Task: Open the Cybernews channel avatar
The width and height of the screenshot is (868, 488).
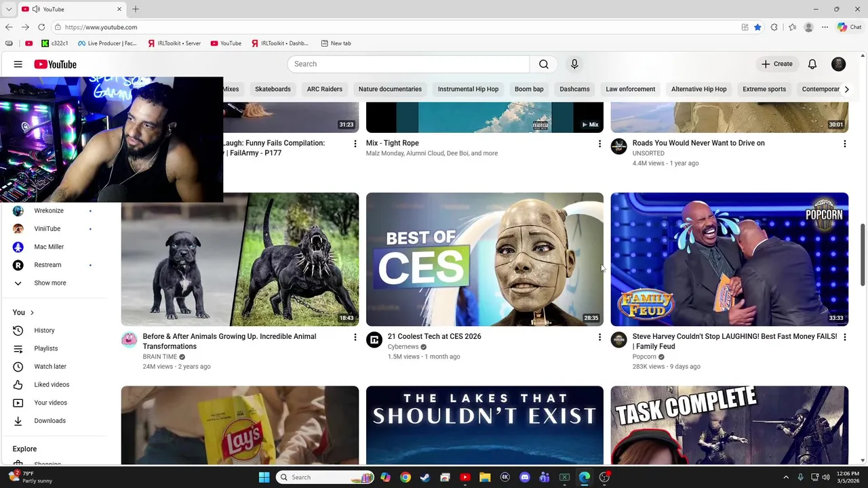Action: (x=374, y=340)
